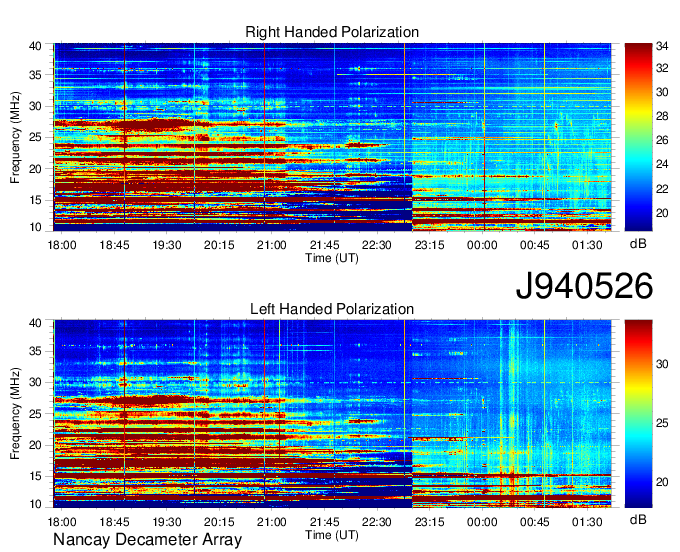Select the large J940526 identifier label
This screenshot has width=680, height=552.
[x=584, y=286]
